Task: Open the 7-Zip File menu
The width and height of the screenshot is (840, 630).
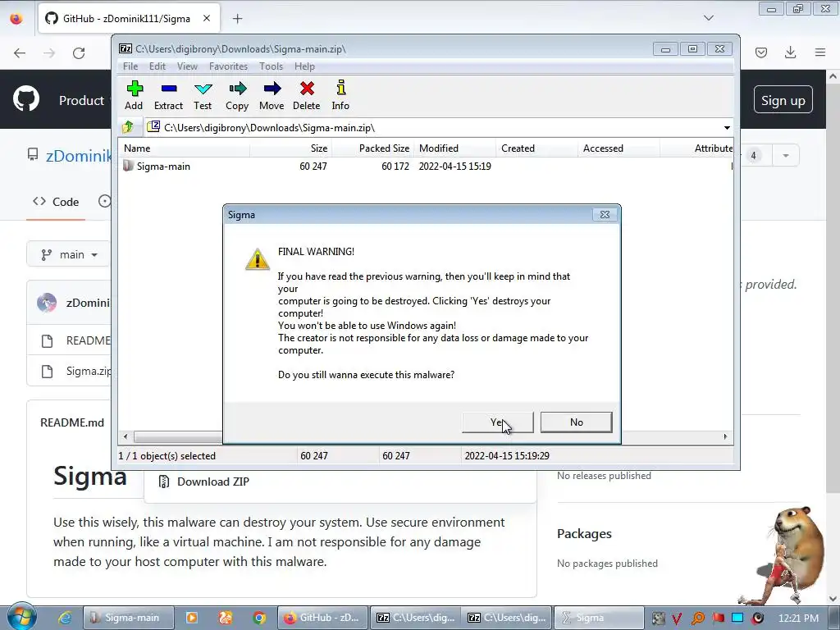Action: click(x=130, y=66)
